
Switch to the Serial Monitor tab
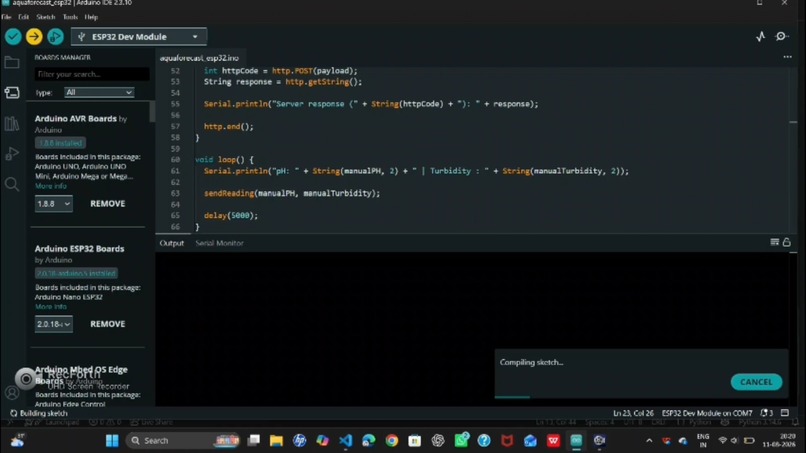[219, 243]
